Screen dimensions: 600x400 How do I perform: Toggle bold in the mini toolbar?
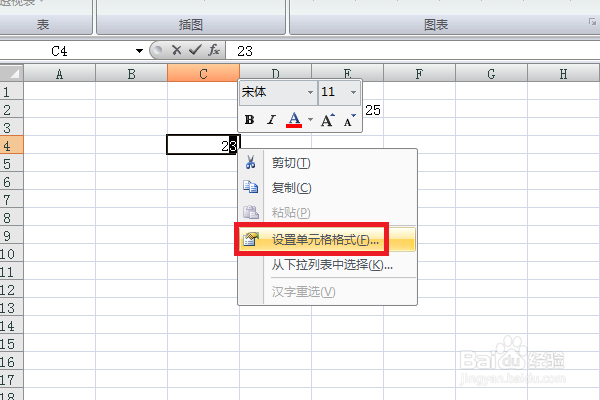click(x=249, y=120)
